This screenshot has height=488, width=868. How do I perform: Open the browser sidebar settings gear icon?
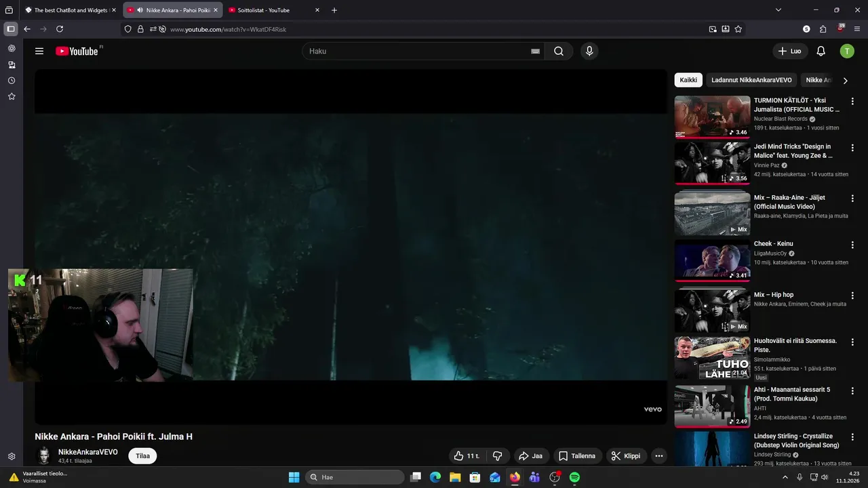pyautogui.click(x=12, y=457)
